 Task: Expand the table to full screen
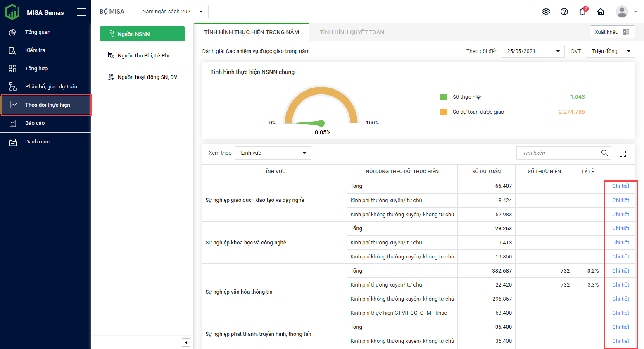[x=623, y=154]
